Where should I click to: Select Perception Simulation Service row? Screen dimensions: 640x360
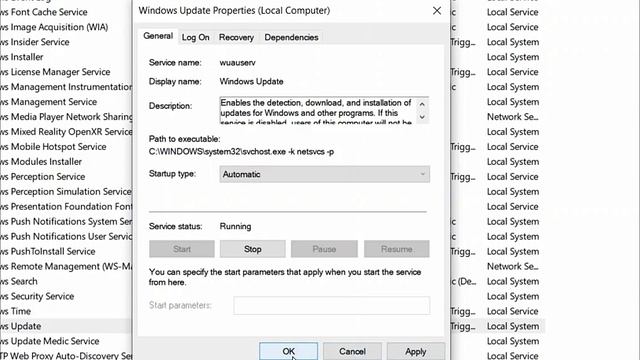66,192
